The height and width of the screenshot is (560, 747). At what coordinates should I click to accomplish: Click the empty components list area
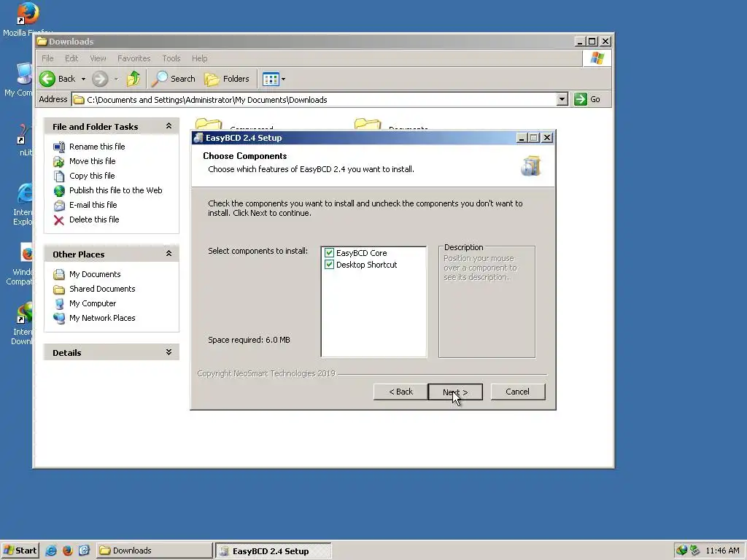coord(373,314)
